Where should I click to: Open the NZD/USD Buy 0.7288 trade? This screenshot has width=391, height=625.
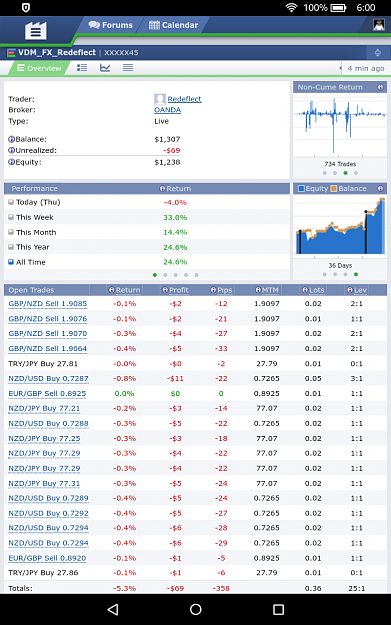tap(48, 423)
